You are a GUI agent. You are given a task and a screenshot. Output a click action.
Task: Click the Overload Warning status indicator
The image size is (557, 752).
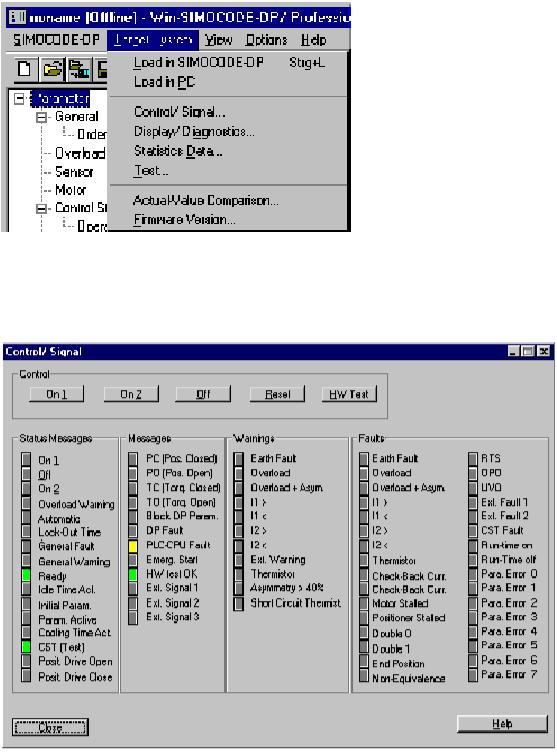coord(26,504)
